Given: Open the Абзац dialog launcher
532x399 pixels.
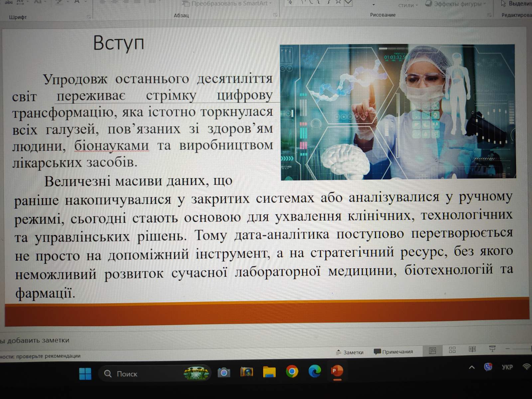Looking at the screenshot, I should point(275,15).
